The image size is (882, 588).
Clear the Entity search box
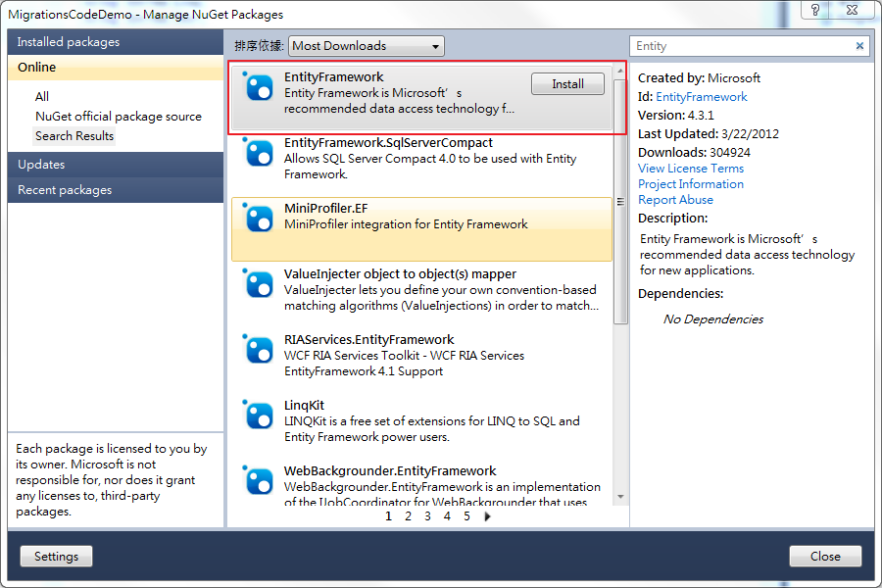coord(859,46)
